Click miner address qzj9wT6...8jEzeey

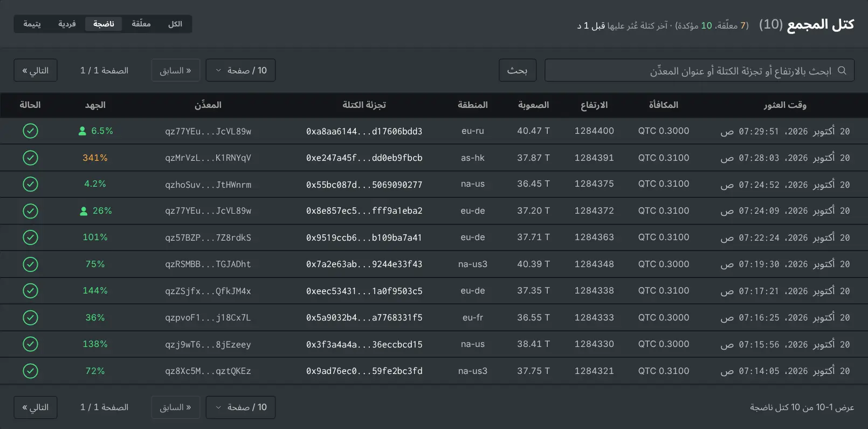pos(208,344)
